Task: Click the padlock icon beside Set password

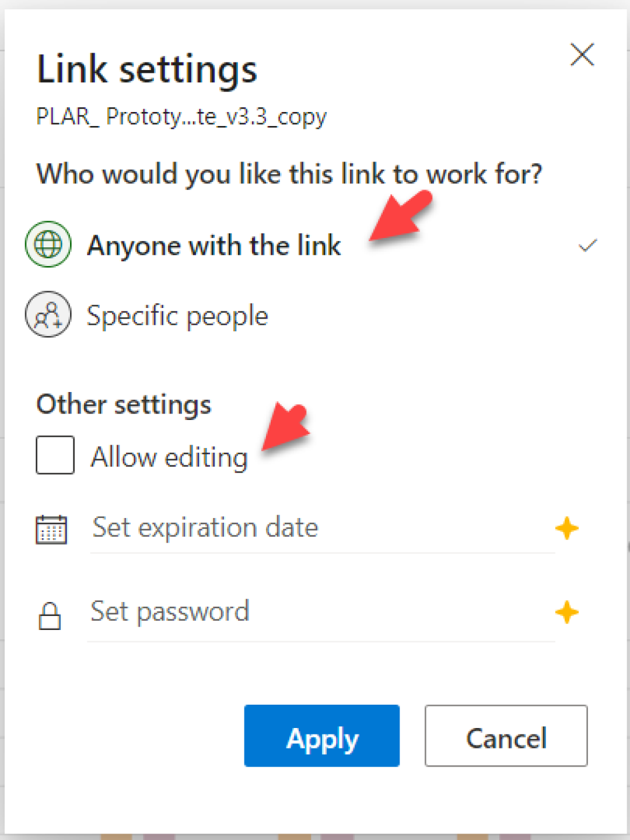Action: 50,613
